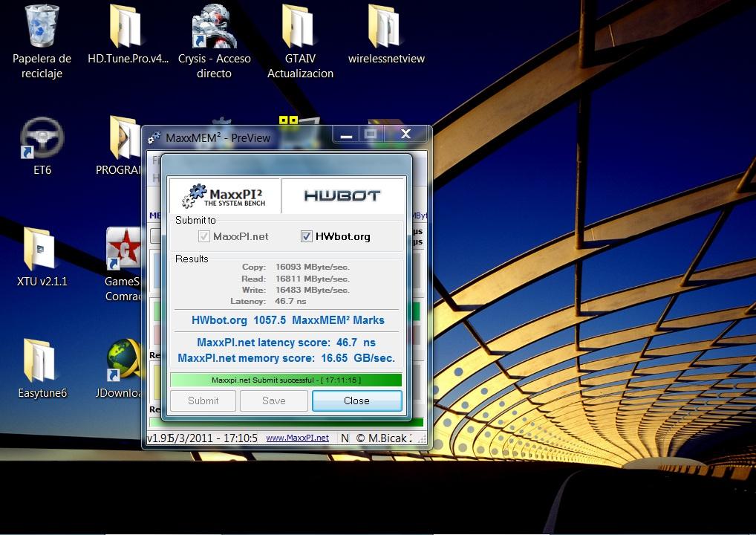Click the HWBOT logo banner
This screenshot has width=756, height=535.
(342, 195)
